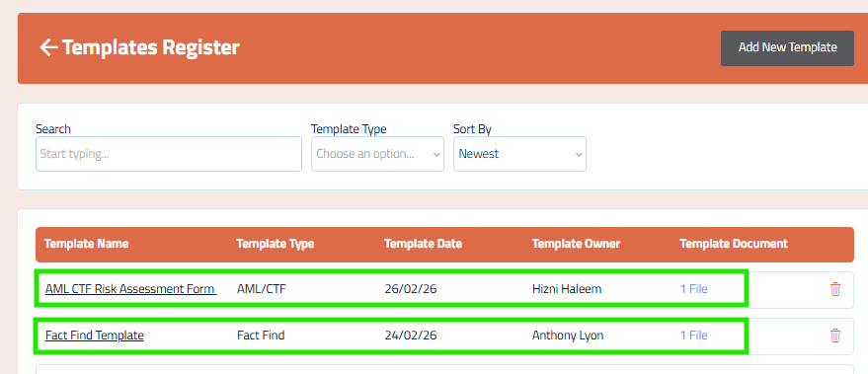Click the Template Document column header
The height and width of the screenshot is (374, 868).
tap(734, 244)
